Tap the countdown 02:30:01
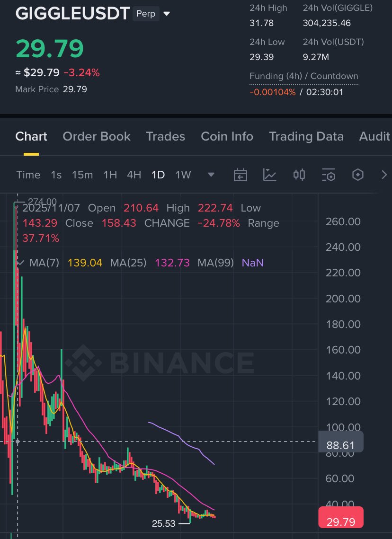 (x=325, y=92)
